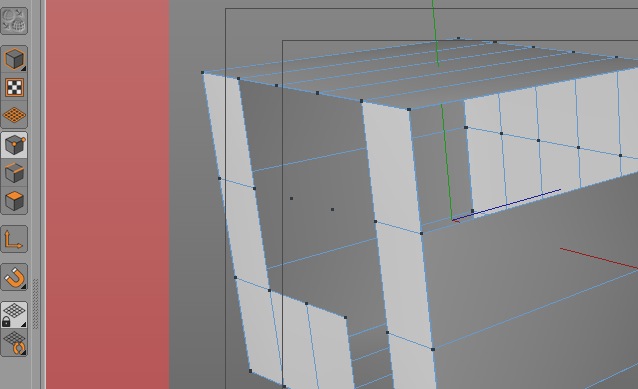Click the Make Editable icon at top
638x389 pixels.
tap(14, 20)
